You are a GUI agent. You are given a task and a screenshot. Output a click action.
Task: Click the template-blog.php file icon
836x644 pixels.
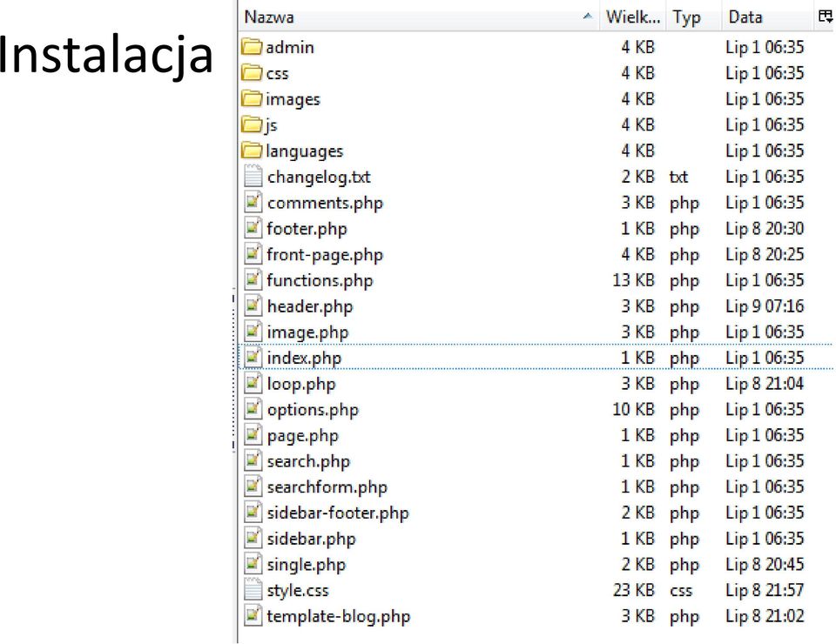(x=253, y=616)
